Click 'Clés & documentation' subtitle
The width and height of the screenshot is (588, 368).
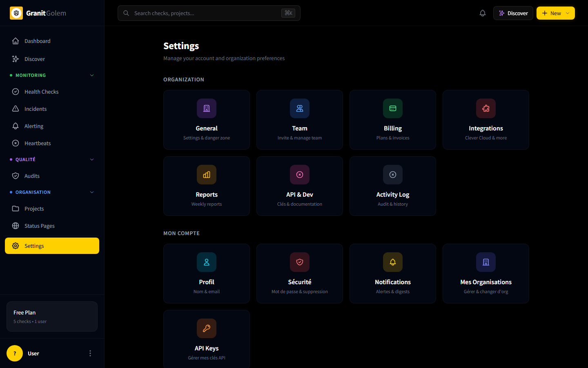pyautogui.click(x=300, y=204)
